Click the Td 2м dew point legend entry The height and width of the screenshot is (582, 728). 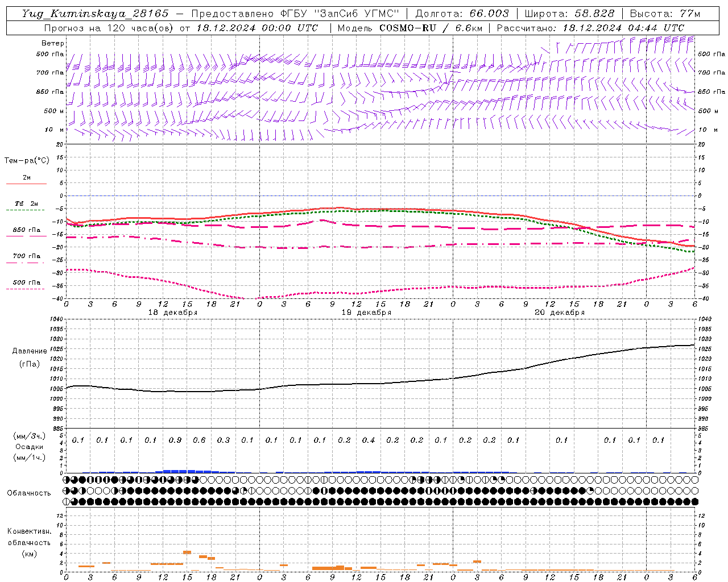pos(26,204)
